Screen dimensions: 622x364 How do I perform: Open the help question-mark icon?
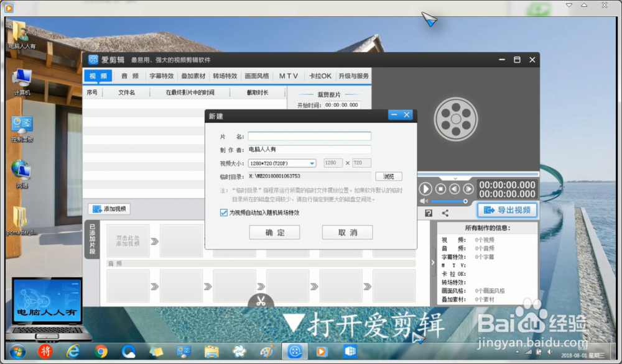tap(429, 213)
